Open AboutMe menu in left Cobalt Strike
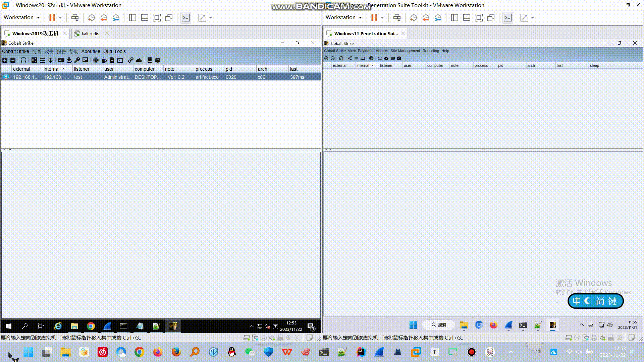644x362 pixels. [x=91, y=51]
